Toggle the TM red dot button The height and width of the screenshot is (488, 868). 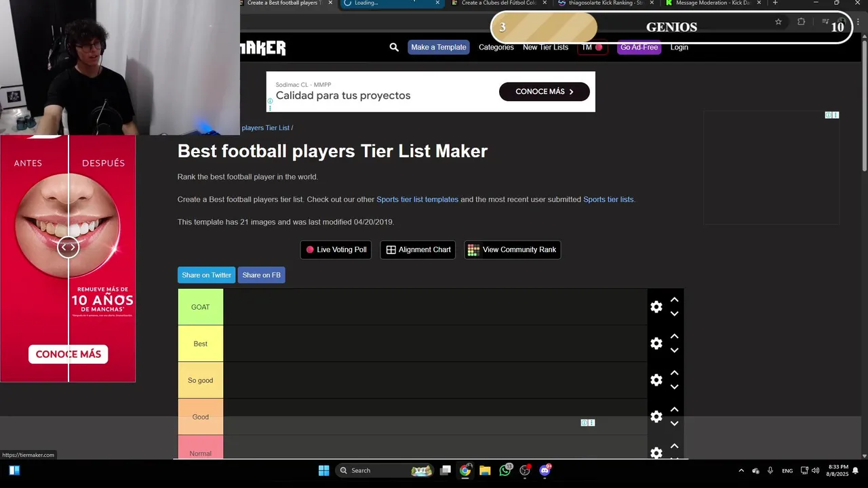tap(592, 47)
